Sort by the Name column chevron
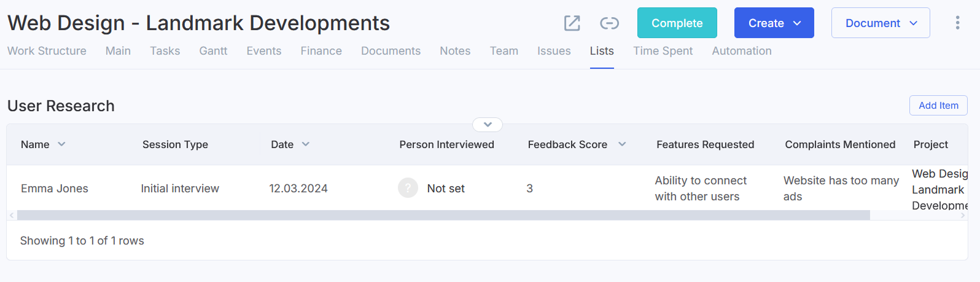 [61, 144]
